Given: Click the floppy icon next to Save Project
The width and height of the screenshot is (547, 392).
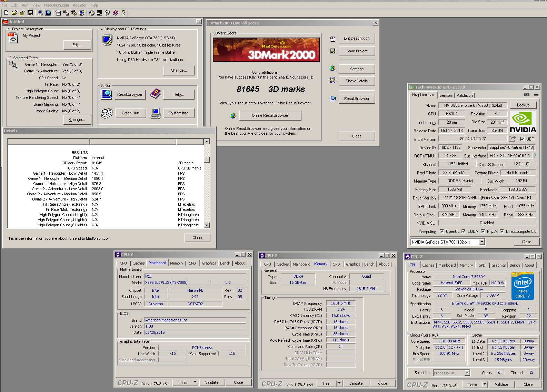Looking at the screenshot, I should (332, 51).
